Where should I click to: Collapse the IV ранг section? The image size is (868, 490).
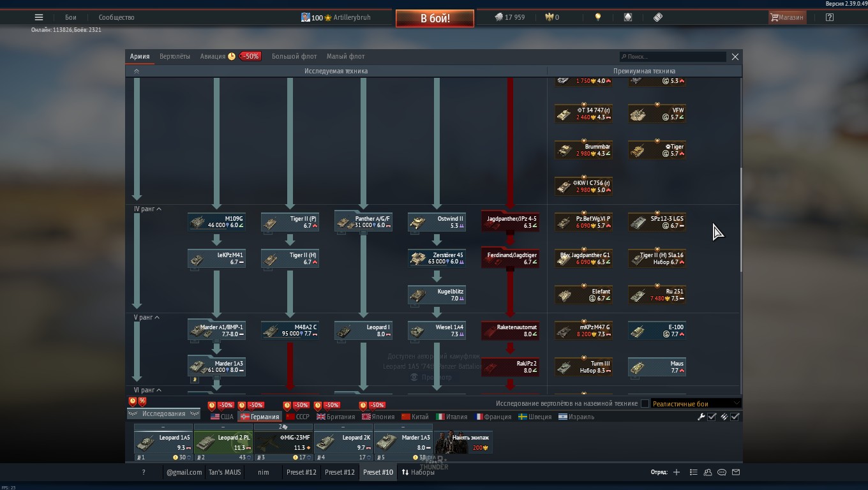click(147, 209)
